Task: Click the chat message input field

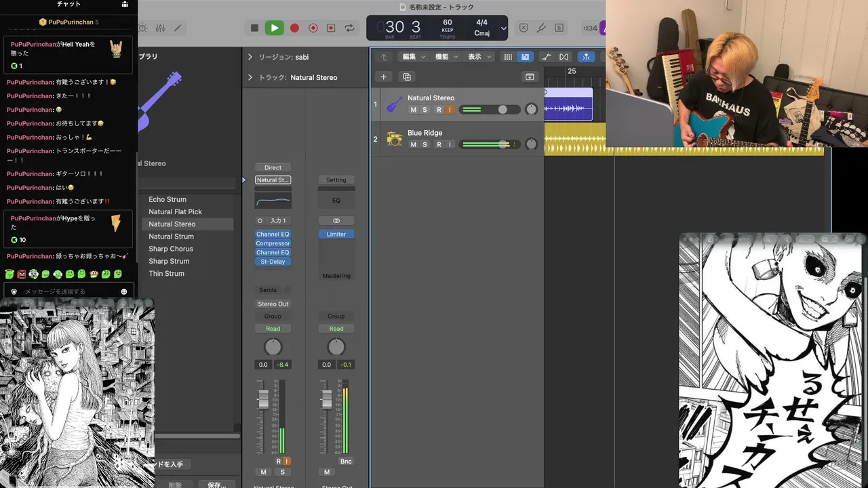Action: click(68, 291)
